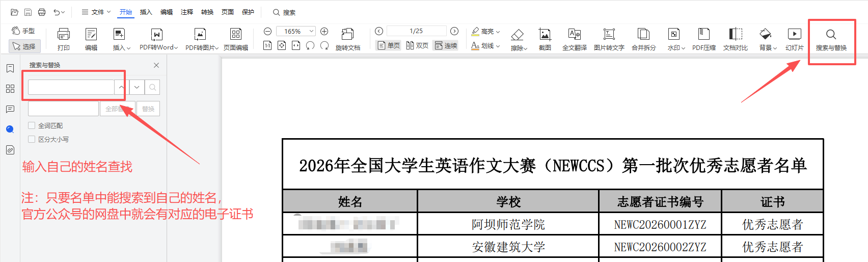This screenshot has width=868, height=262.
Task: Open the 保护 protect tab
Action: click(x=248, y=12)
